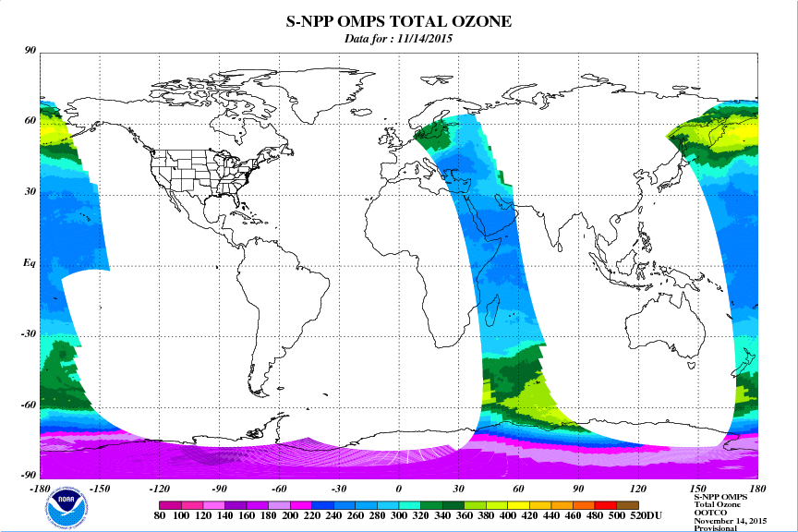Click the longitude axis label '-180'
The image size is (798, 532).
pyautogui.click(x=40, y=490)
